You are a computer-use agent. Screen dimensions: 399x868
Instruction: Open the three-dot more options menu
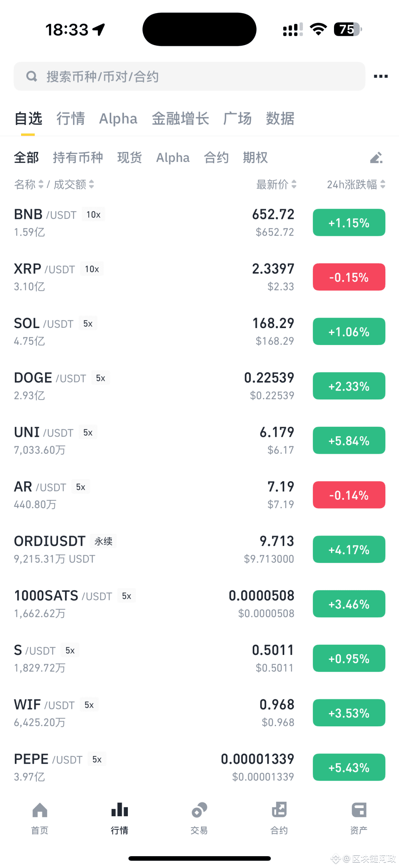(381, 77)
